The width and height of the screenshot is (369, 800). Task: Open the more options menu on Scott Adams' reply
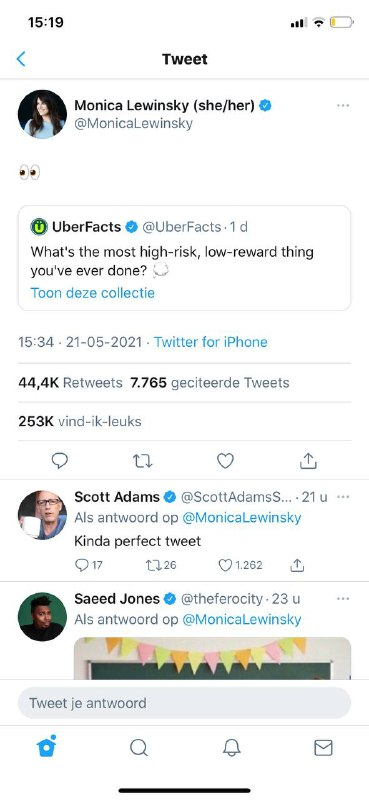coord(343,496)
